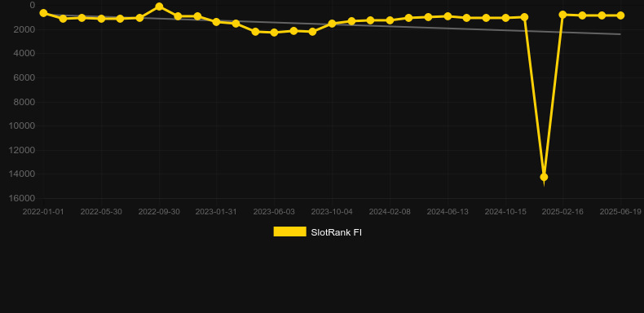Screen dimensions: 644x313
Task: Click the 2023-10-04 x-axis label
Action: 332,212
